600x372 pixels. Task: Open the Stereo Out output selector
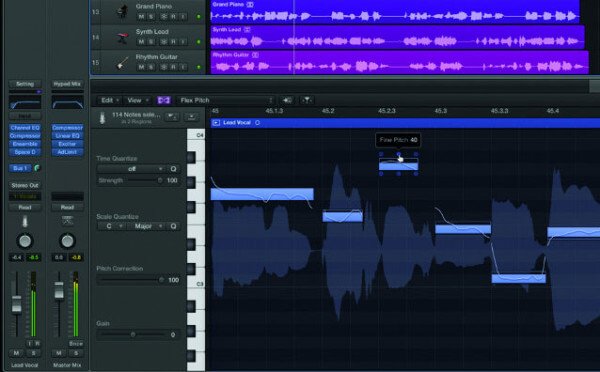25,185
